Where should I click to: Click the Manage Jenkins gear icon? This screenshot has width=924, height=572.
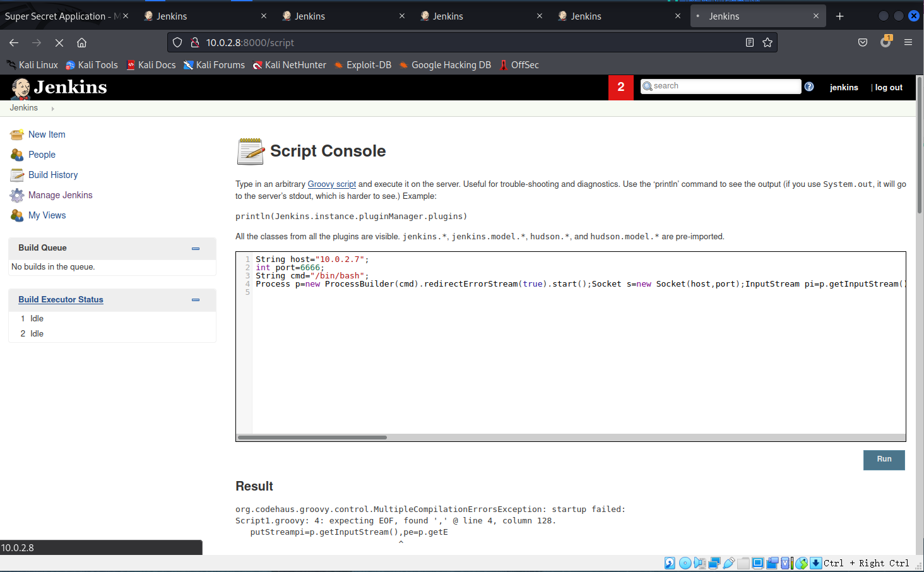[17, 195]
